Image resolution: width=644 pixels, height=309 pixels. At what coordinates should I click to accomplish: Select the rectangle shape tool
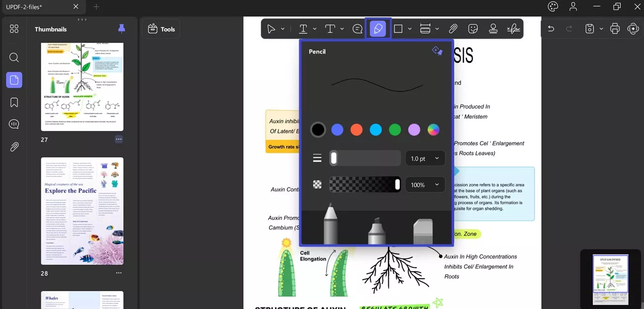pos(398,29)
